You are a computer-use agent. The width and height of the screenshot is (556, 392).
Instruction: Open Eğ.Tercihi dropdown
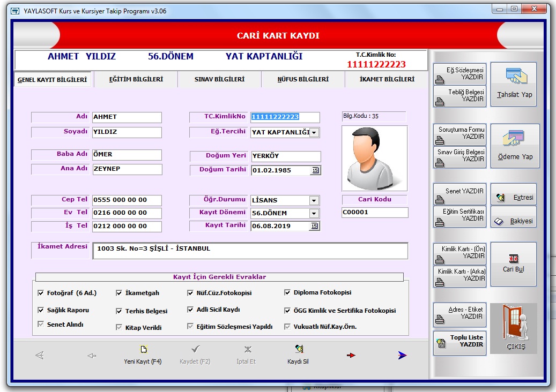click(314, 132)
